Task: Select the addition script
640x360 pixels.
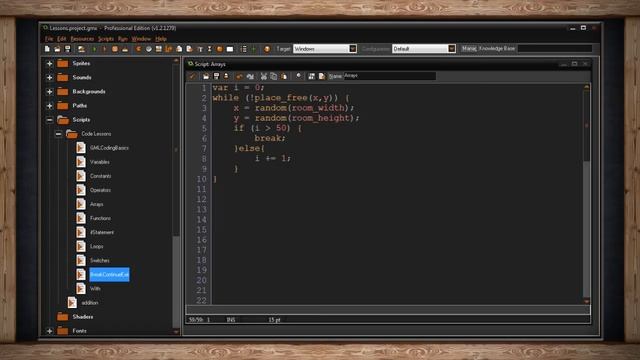Action: click(x=90, y=303)
